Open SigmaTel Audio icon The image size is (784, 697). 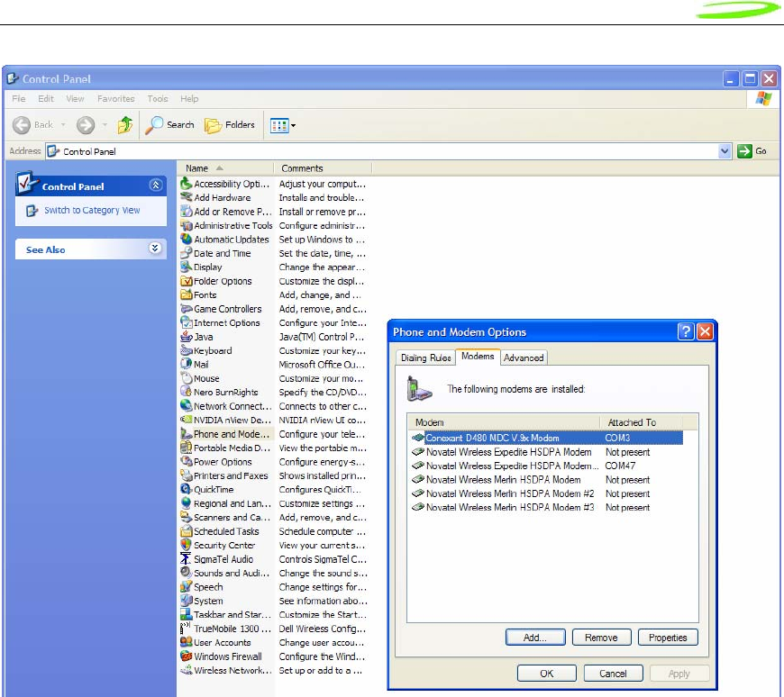click(x=187, y=559)
